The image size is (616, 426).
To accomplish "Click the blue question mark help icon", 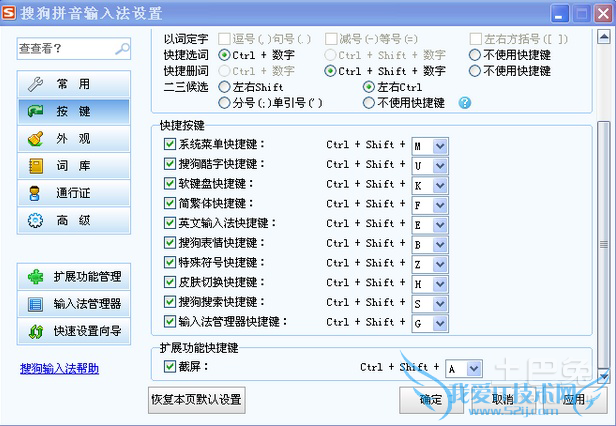I will tap(464, 103).
